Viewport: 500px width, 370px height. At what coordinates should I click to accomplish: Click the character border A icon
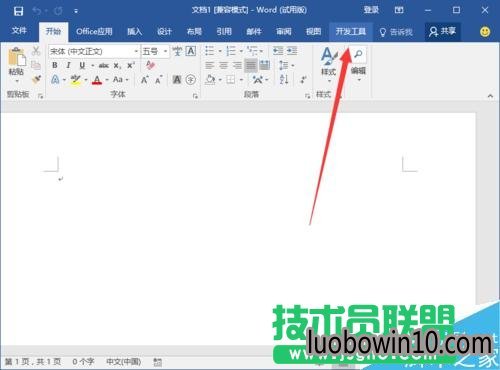point(191,51)
